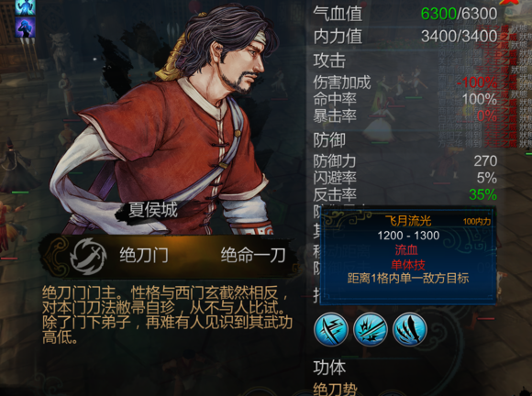Open the 攻击 stats section
The height and width of the screenshot is (396, 532).
tap(329, 60)
